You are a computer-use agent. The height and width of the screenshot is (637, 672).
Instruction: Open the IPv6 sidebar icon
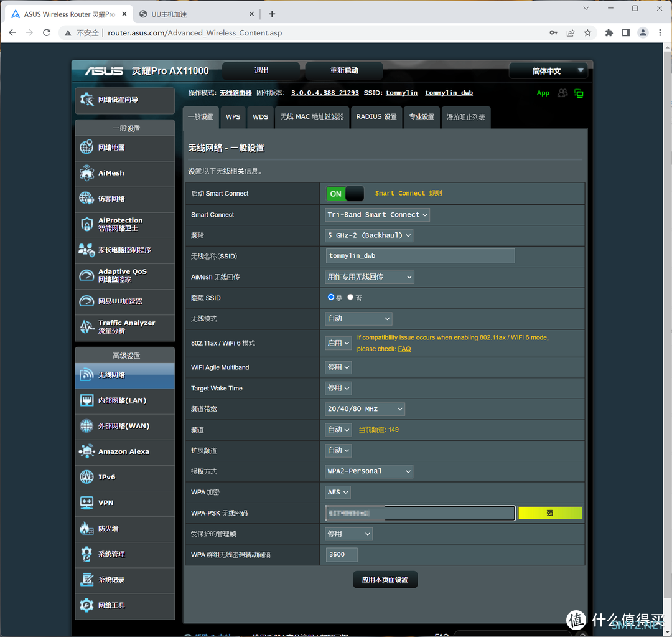coord(86,477)
